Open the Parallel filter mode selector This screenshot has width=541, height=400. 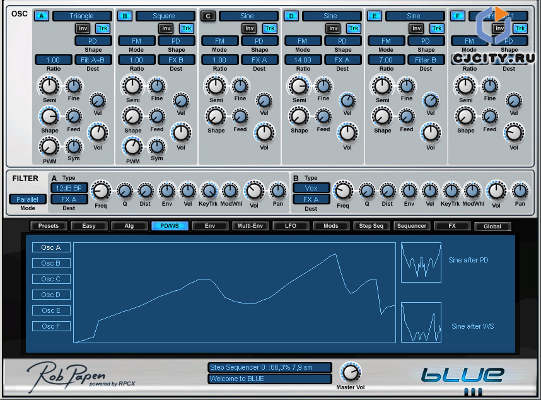coord(28,199)
